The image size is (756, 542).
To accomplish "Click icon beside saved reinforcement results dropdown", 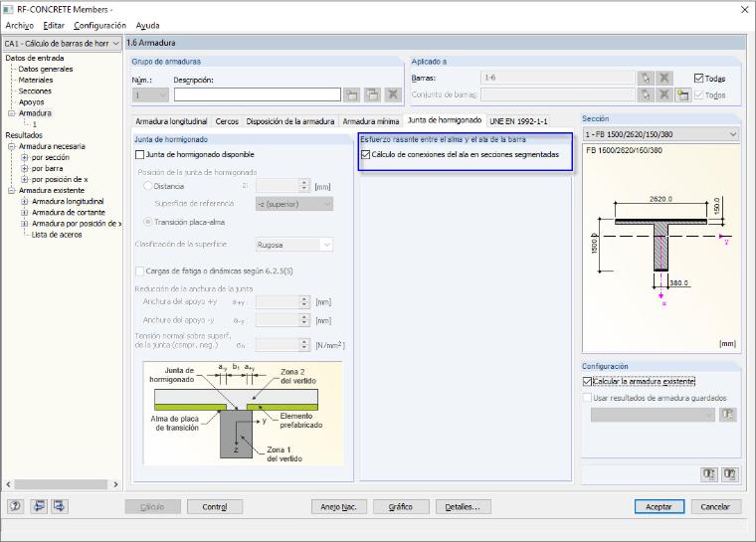I will tap(727, 415).
